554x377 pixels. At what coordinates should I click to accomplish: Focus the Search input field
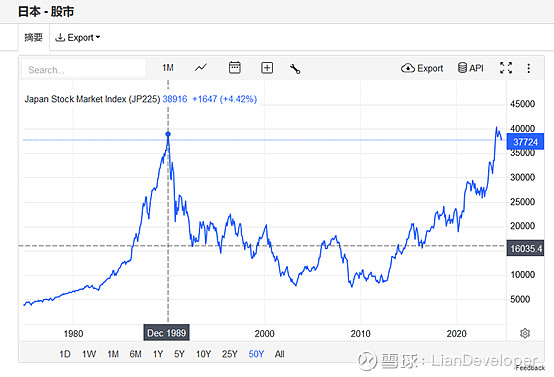pos(83,70)
